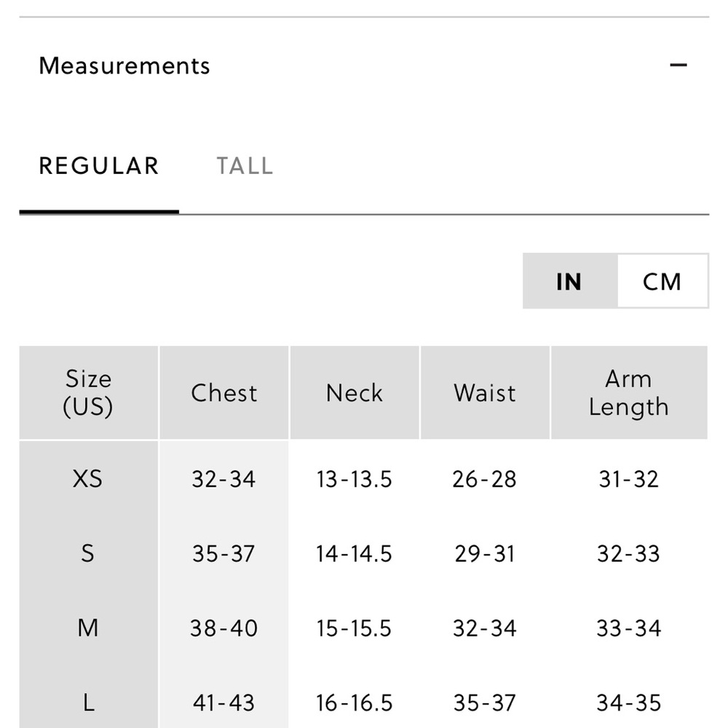Switch to the TALL tab
728x728 pixels.
tap(245, 166)
